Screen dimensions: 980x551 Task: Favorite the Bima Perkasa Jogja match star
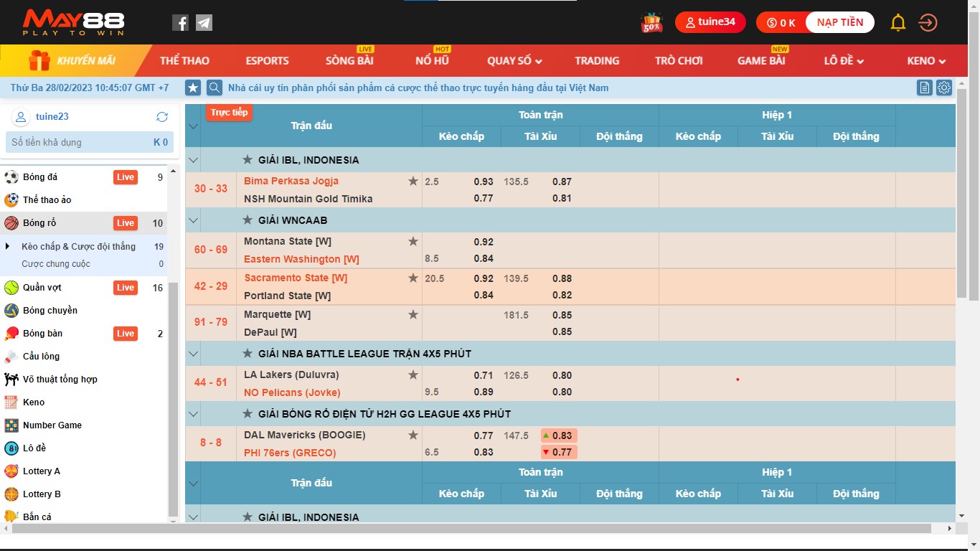pos(413,181)
